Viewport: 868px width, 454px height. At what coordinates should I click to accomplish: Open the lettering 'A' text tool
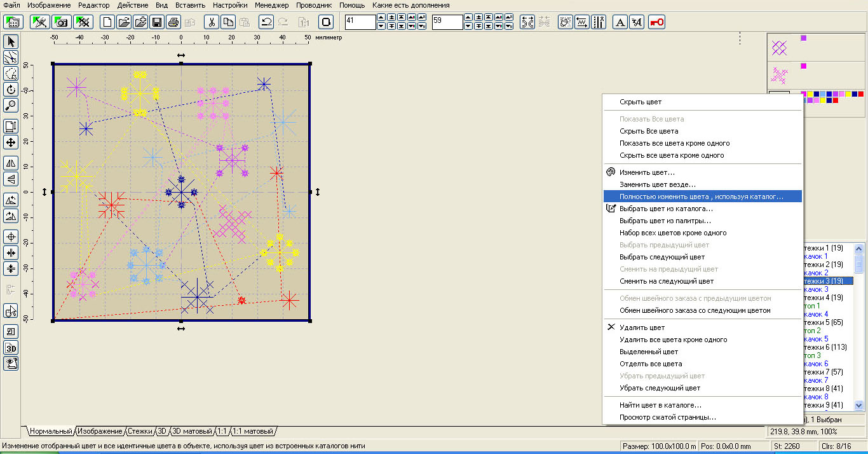click(x=620, y=22)
